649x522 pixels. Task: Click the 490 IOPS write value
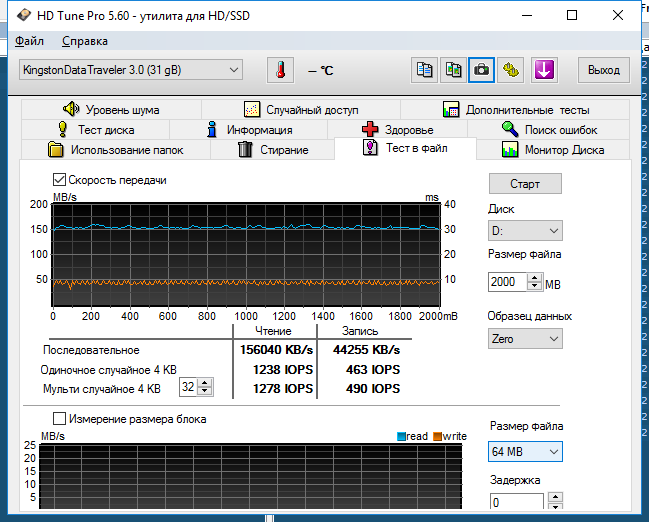pyautogui.click(x=373, y=389)
